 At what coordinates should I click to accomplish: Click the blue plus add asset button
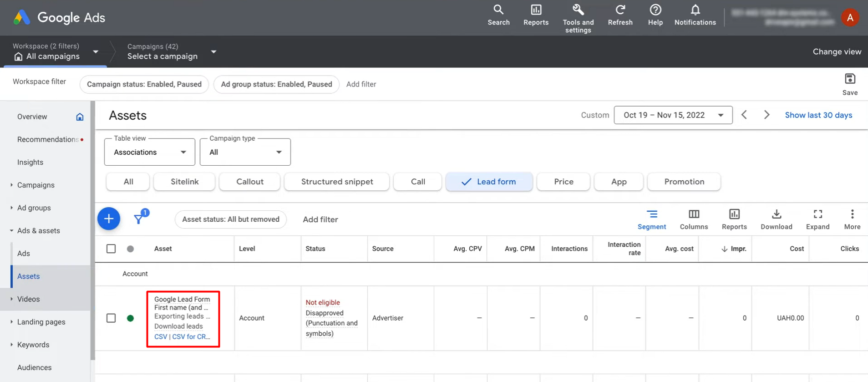tap(109, 219)
